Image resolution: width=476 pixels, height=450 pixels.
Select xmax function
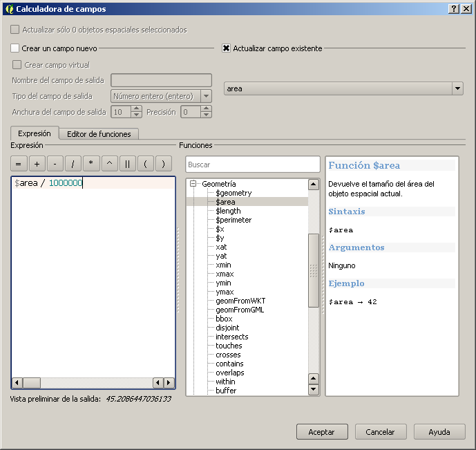[225, 274]
